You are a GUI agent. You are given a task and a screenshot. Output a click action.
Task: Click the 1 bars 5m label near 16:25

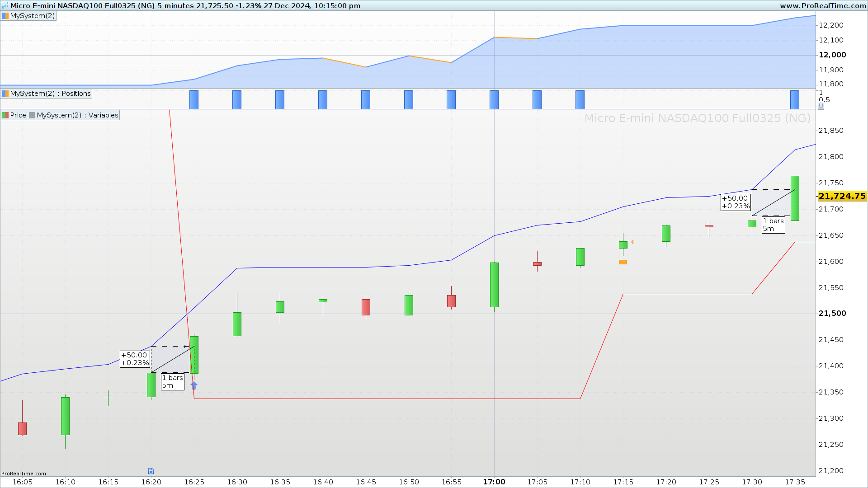click(172, 381)
